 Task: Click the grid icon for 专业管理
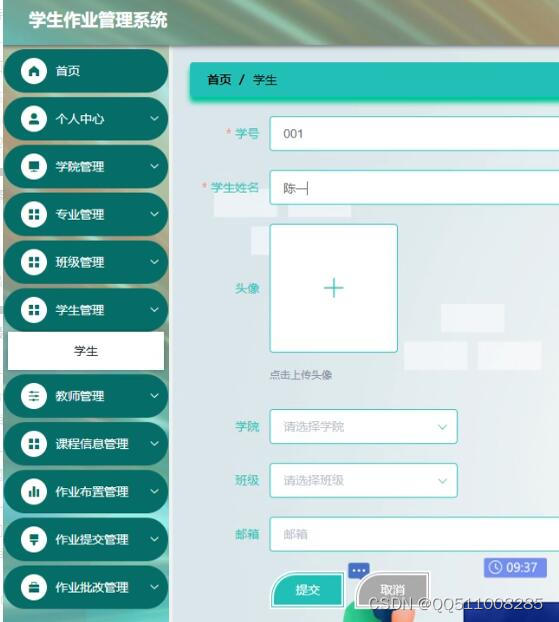click(x=34, y=215)
